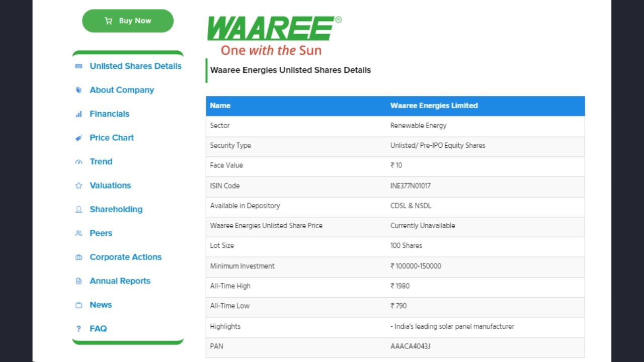Click Waaree Energies Unlisted Share Price label

click(266, 226)
